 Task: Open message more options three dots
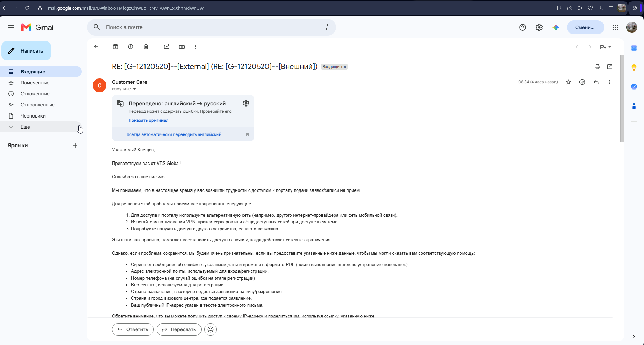click(x=610, y=82)
